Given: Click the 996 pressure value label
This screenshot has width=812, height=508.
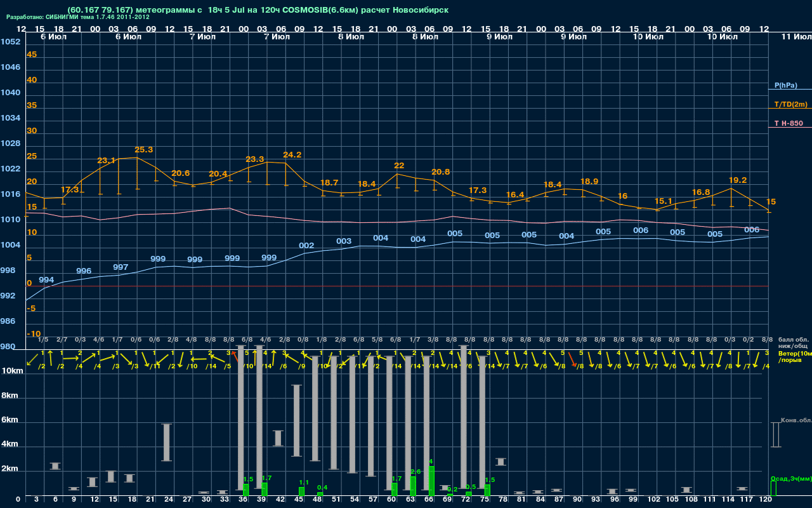Looking at the screenshot, I should point(84,271).
